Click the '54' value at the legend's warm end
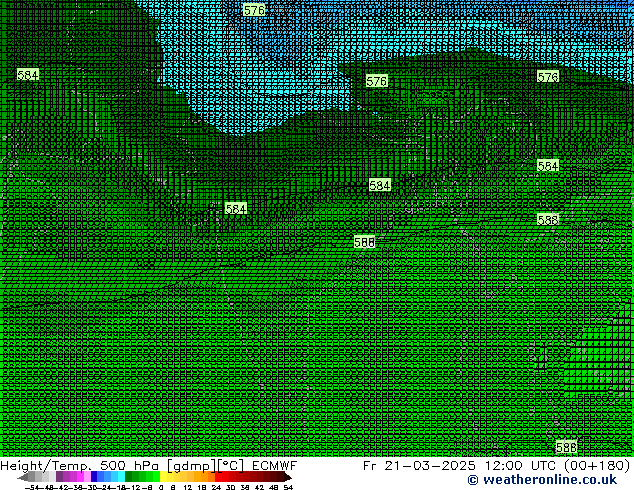 288,487
